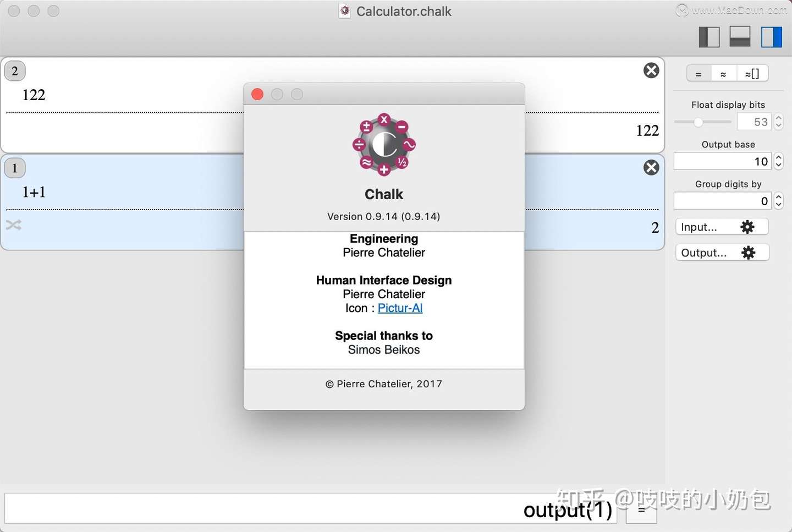Click the 'Float display bits' label
This screenshot has height=532, width=792.
coord(728,105)
